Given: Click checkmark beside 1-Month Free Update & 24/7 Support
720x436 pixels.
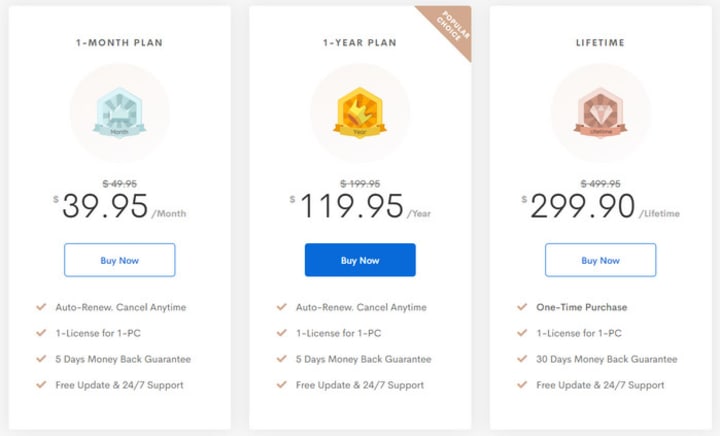Looking at the screenshot, I should tap(41, 385).
